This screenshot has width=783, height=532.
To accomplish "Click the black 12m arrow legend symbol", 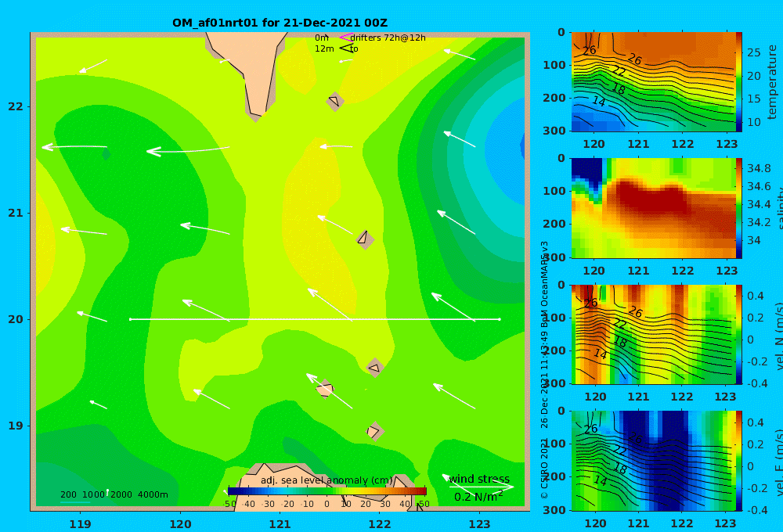I will point(345,49).
